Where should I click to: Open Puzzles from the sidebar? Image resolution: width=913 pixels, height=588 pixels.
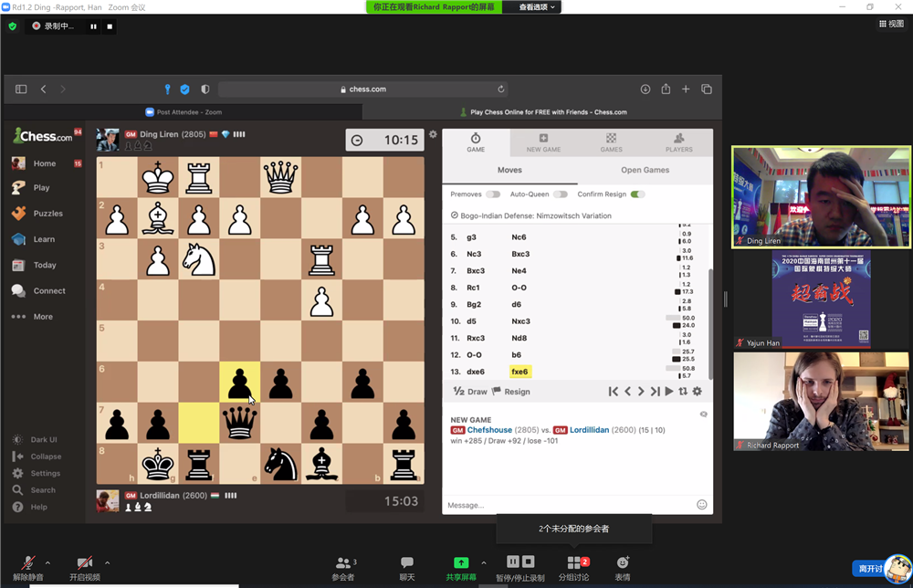point(47,213)
